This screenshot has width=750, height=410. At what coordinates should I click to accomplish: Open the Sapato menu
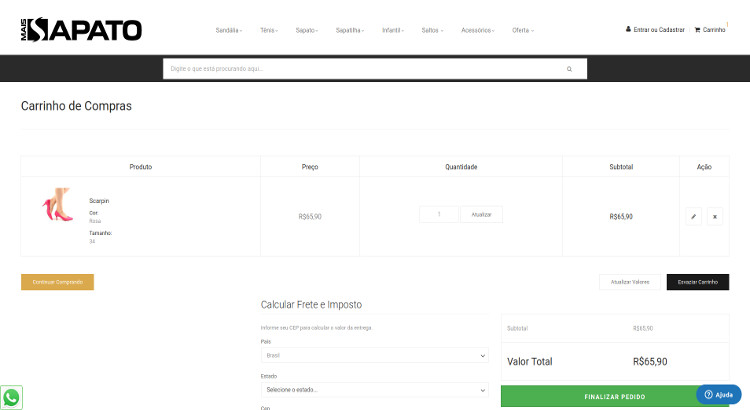tap(307, 30)
